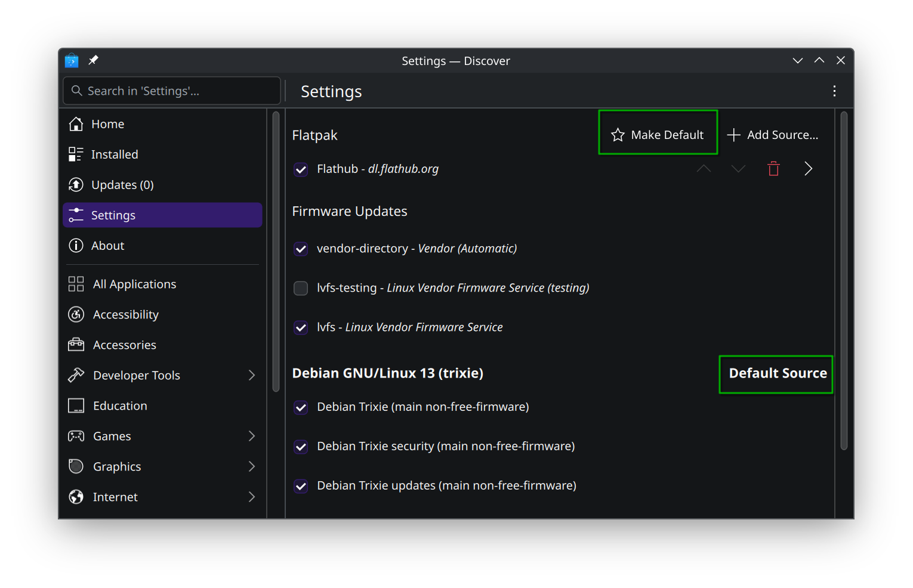
Task: Expand the Graphics category chevron
Action: [x=251, y=466]
